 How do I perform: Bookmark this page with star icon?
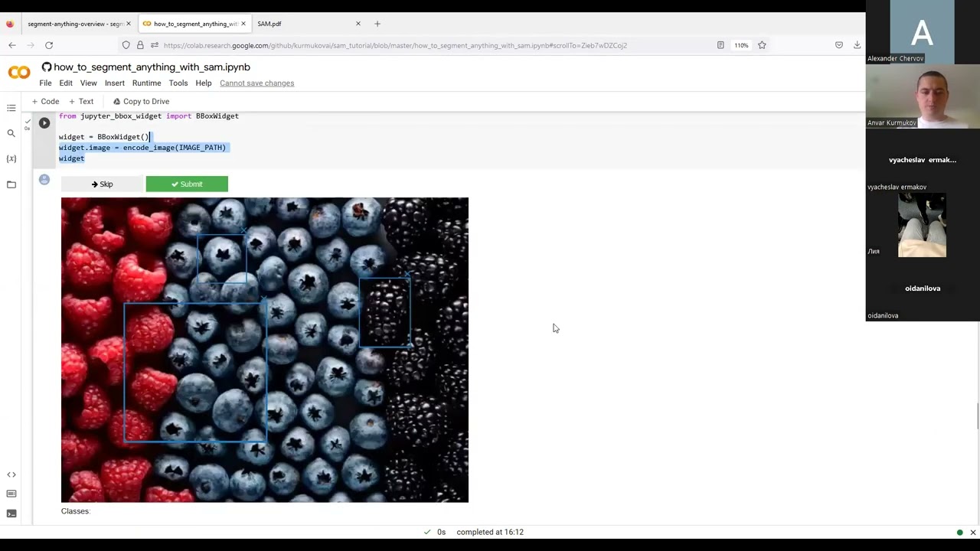click(762, 45)
